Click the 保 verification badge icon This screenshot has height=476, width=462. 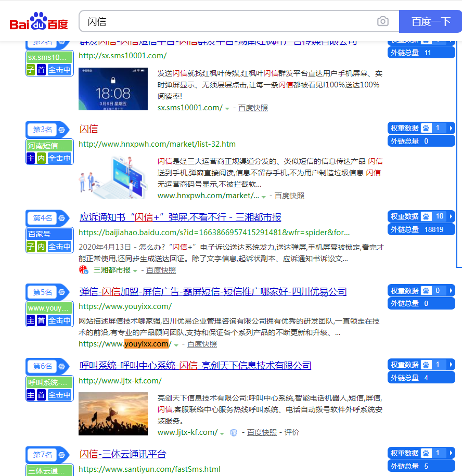tap(234, 433)
